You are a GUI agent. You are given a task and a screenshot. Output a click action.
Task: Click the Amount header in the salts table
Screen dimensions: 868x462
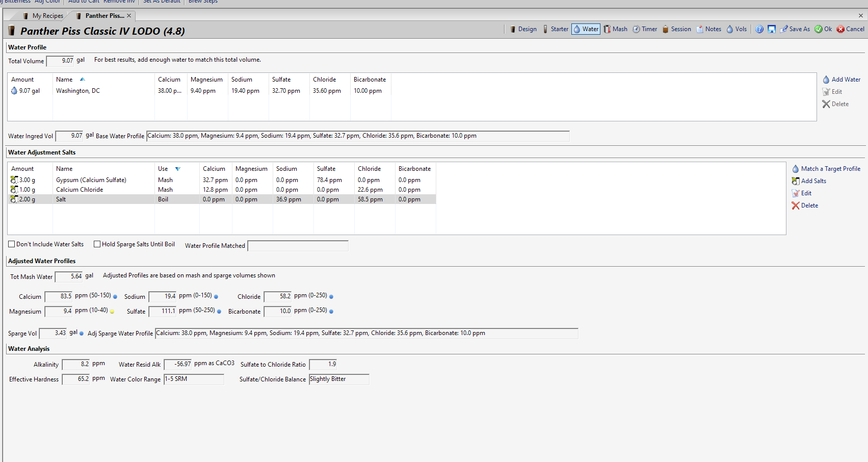[x=30, y=169]
